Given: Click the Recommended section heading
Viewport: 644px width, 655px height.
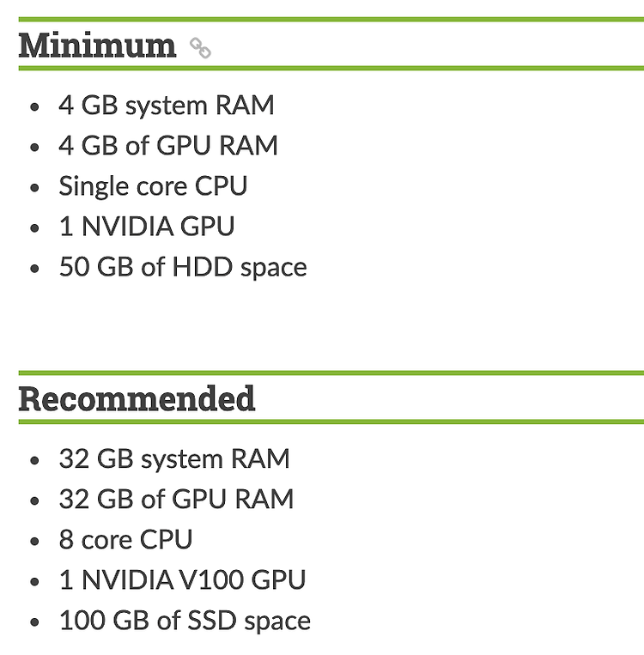Looking at the screenshot, I should [137, 399].
